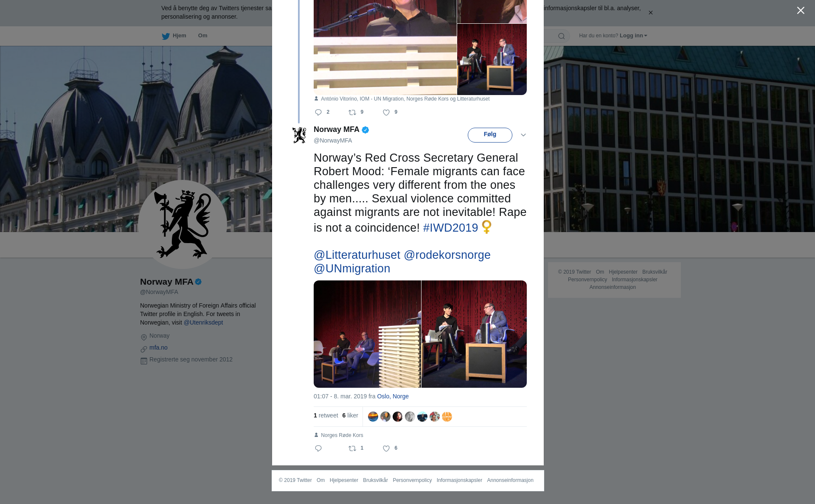View the 6 liker list
The width and height of the screenshot is (815, 504).
click(x=350, y=415)
